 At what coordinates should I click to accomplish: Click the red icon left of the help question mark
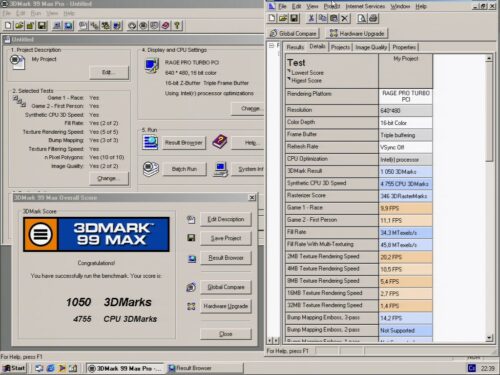(166, 25)
